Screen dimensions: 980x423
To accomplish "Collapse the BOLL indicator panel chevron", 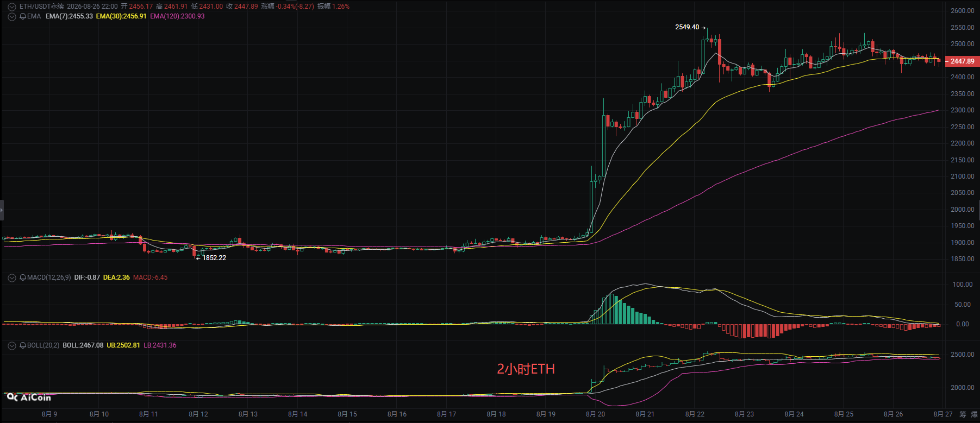I will [x=12, y=345].
